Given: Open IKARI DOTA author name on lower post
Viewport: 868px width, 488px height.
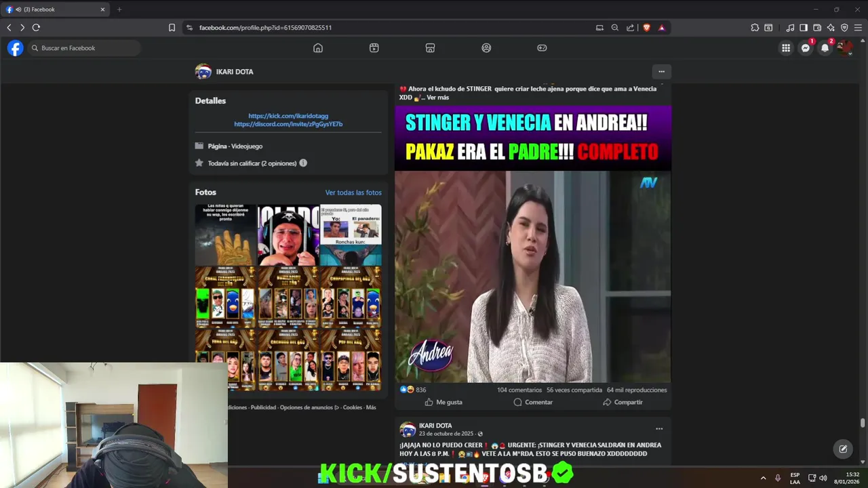Looking at the screenshot, I should coord(435,426).
